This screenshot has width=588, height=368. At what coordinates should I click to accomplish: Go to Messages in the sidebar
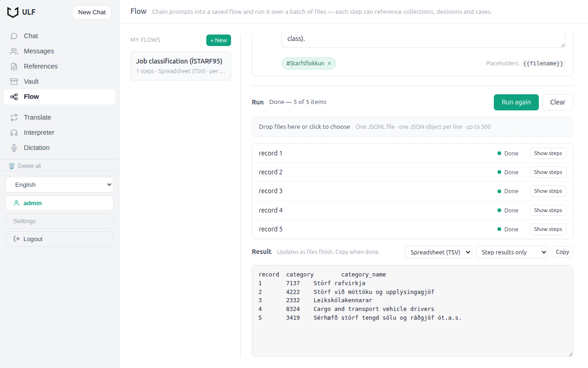click(59, 51)
